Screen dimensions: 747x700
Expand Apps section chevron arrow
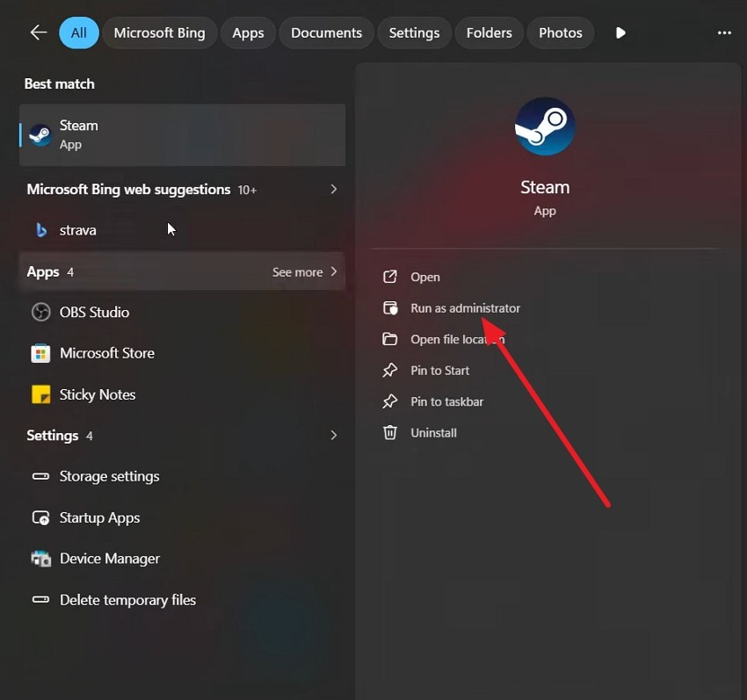[x=333, y=271]
